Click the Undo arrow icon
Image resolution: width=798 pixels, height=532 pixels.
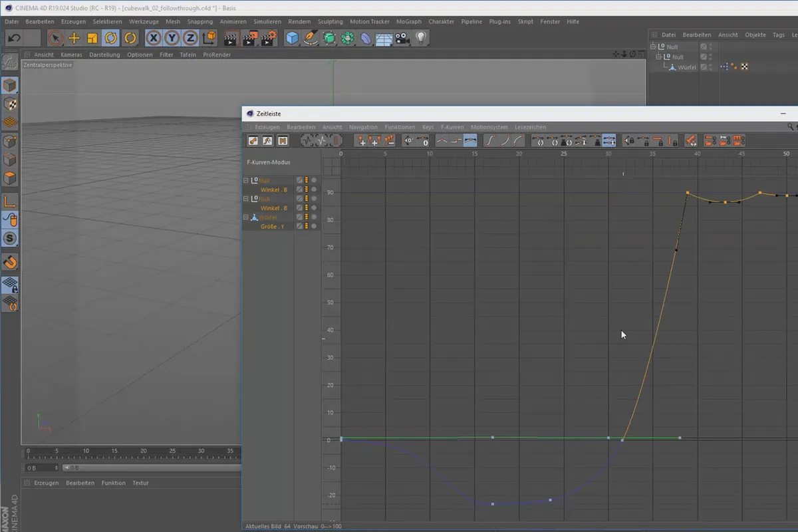[13, 38]
